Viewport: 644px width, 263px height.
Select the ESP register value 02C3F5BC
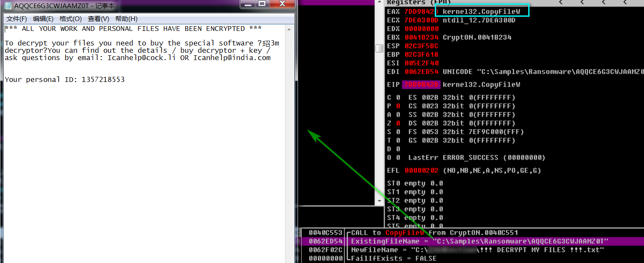pos(421,46)
